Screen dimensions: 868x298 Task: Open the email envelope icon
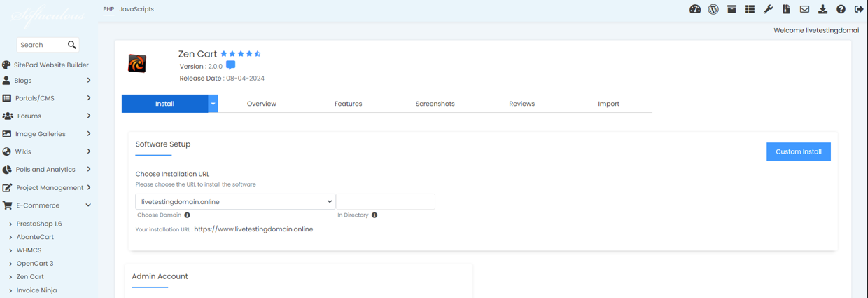804,9
